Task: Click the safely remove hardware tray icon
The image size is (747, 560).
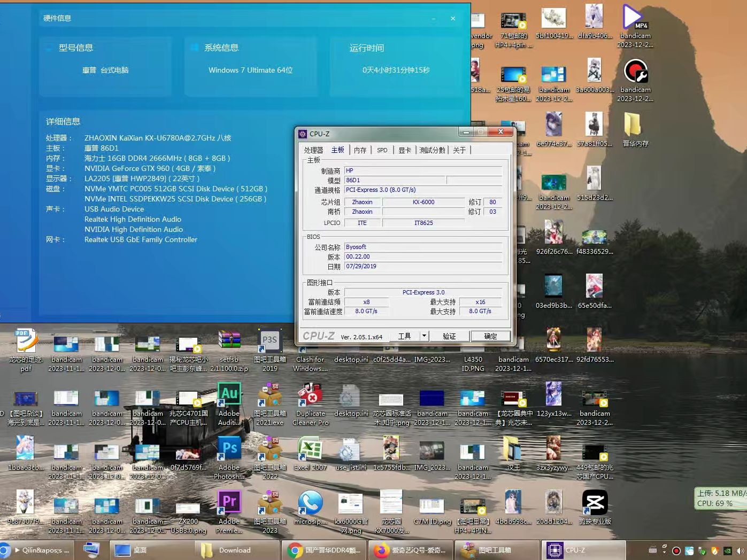Action: [x=702, y=551]
